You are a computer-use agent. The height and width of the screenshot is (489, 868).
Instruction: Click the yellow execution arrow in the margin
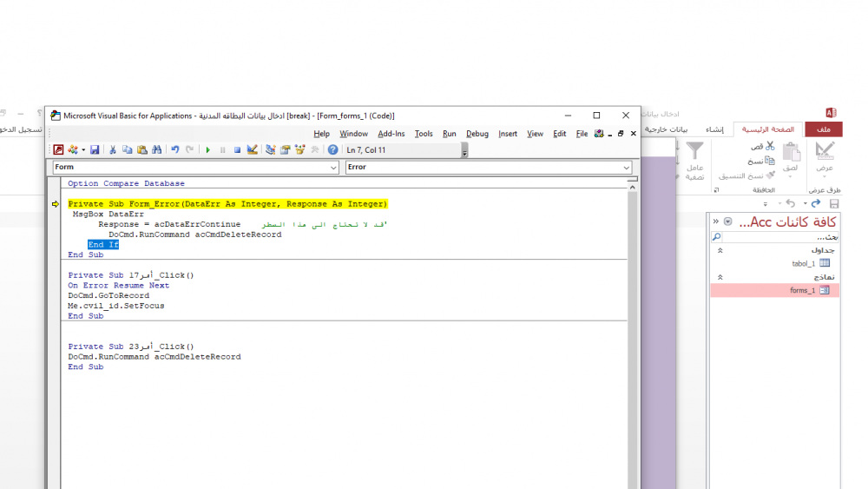tap(56, 204)
